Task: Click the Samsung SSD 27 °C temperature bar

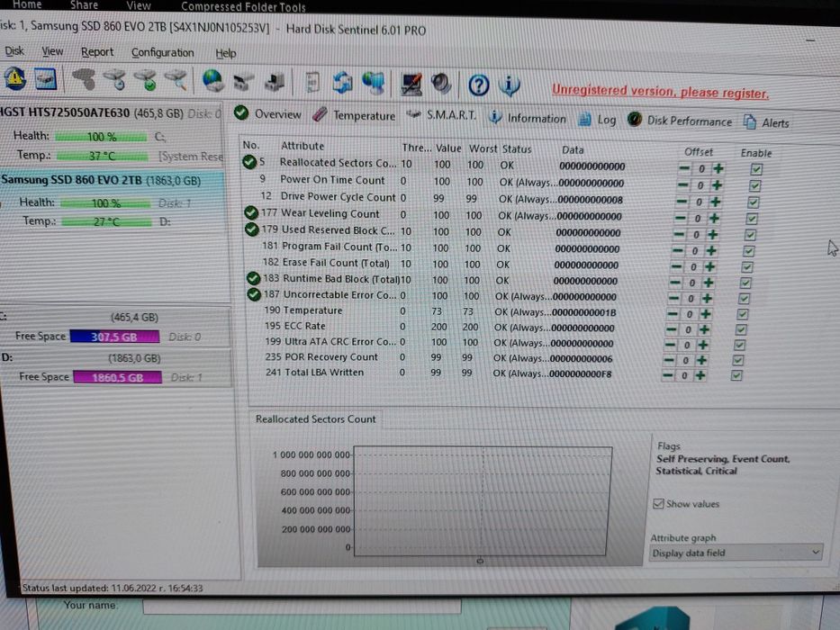Action: pyautogui.click(x=105, y=221)
